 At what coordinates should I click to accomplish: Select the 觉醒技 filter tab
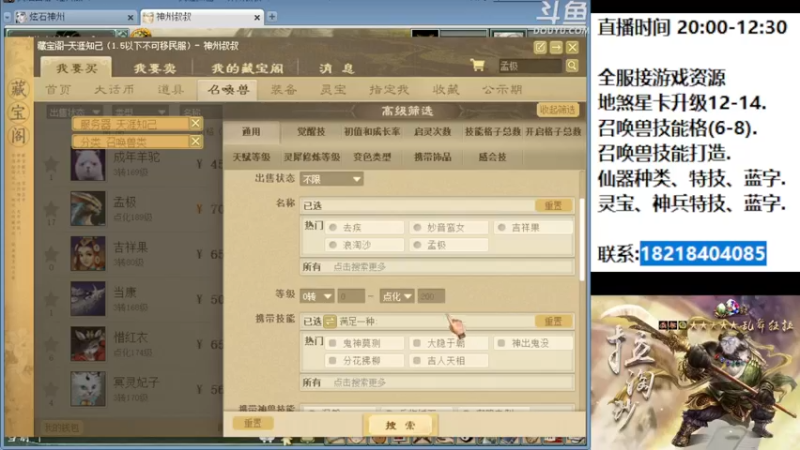(311, 132)
